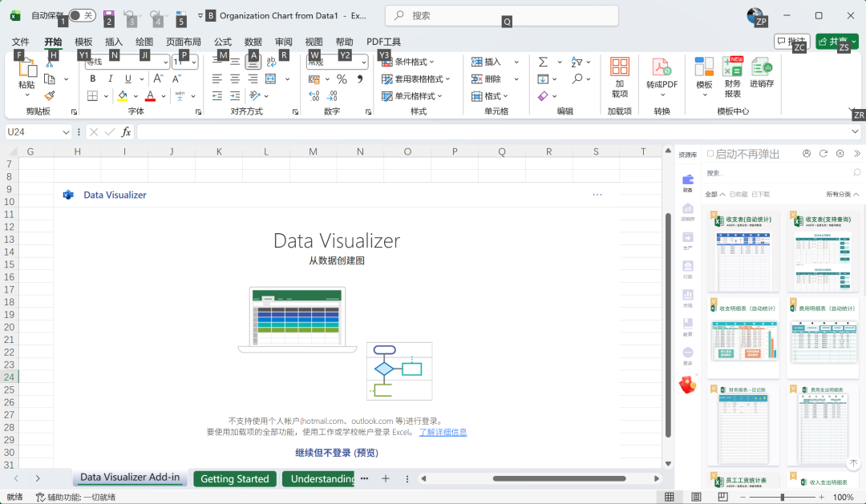Image resolution: width=866 pixels, height=504 pixels.
Task: Click the yellow fill color swatch button
Action: (123, 96)
